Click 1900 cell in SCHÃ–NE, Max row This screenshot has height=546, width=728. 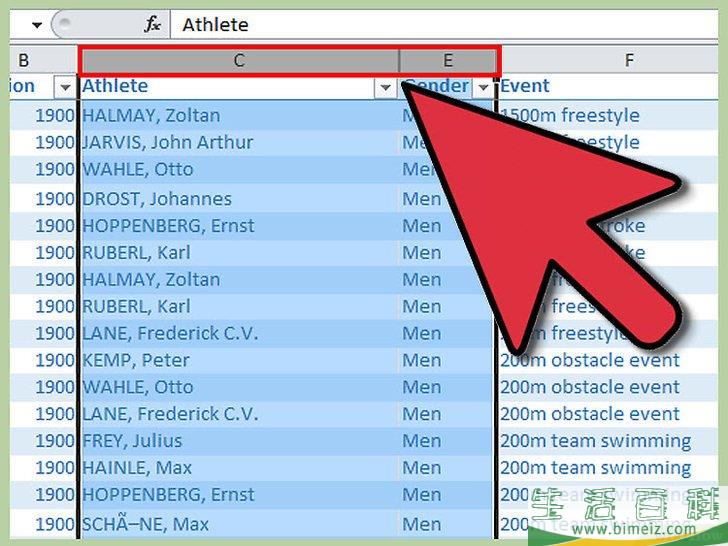click(x=43, y=524)
